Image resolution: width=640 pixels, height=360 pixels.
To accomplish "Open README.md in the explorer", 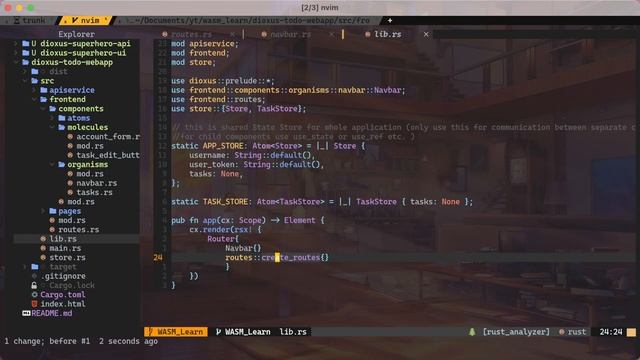I will pyautogui.click(x=51, y=313).
